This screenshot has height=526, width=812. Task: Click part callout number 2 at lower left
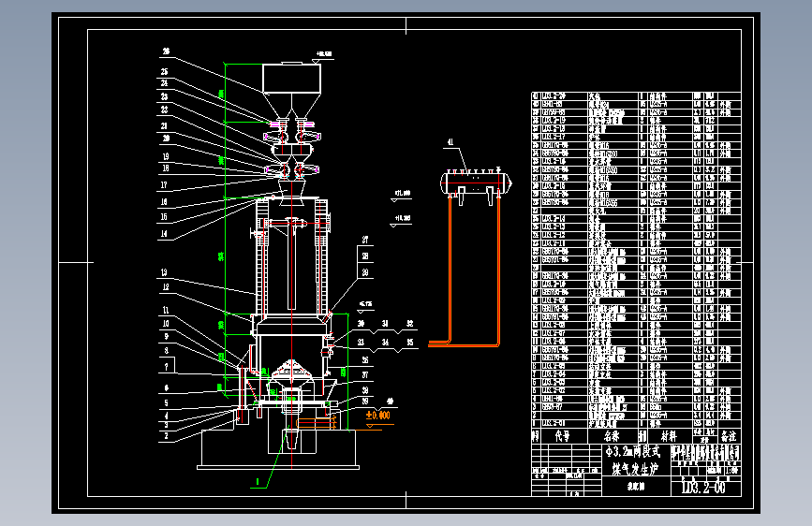point(166,436)
